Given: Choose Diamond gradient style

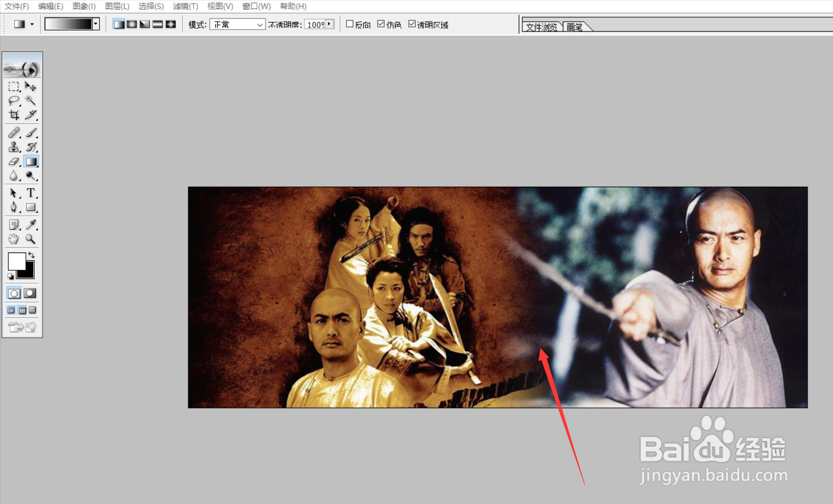Looking at the screenshot, I should tap(171, 24).
